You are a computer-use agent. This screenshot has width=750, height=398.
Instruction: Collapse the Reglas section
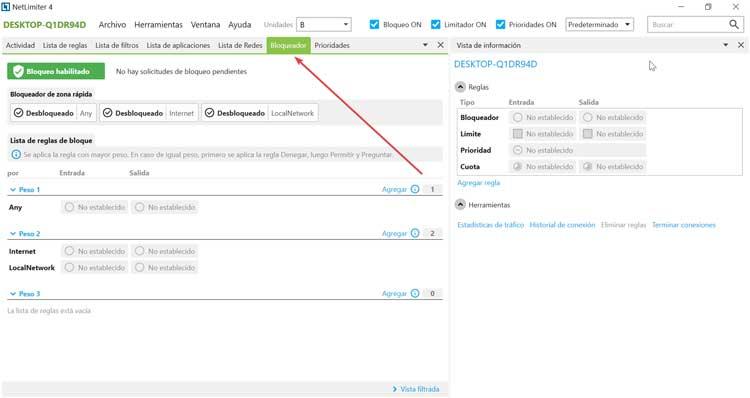tap(460, 87)
